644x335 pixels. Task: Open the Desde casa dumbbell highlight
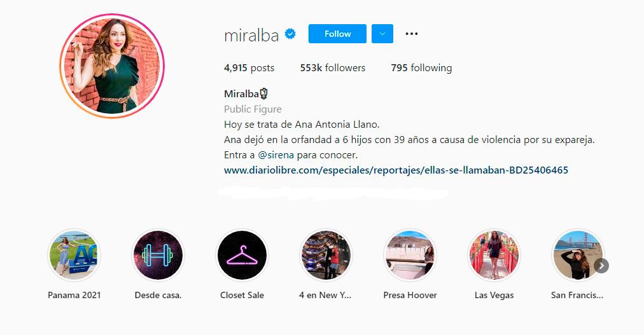tap(158, 255)
